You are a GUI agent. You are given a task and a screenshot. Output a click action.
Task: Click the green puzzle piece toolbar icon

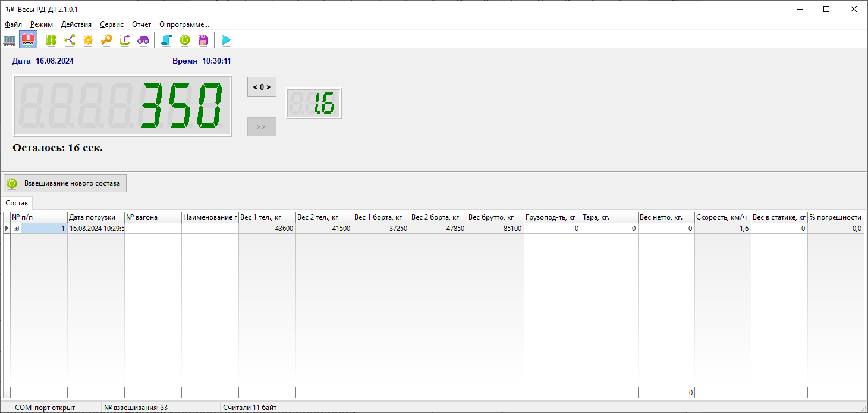52,40
